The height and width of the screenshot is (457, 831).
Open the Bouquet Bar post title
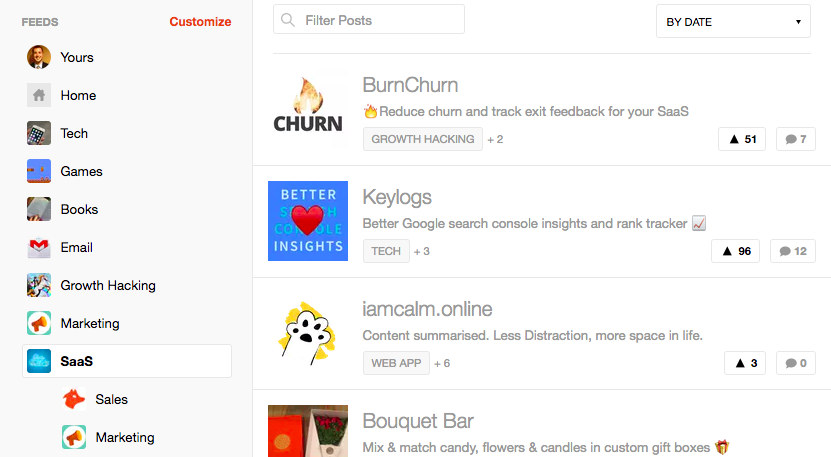point(418,421)
